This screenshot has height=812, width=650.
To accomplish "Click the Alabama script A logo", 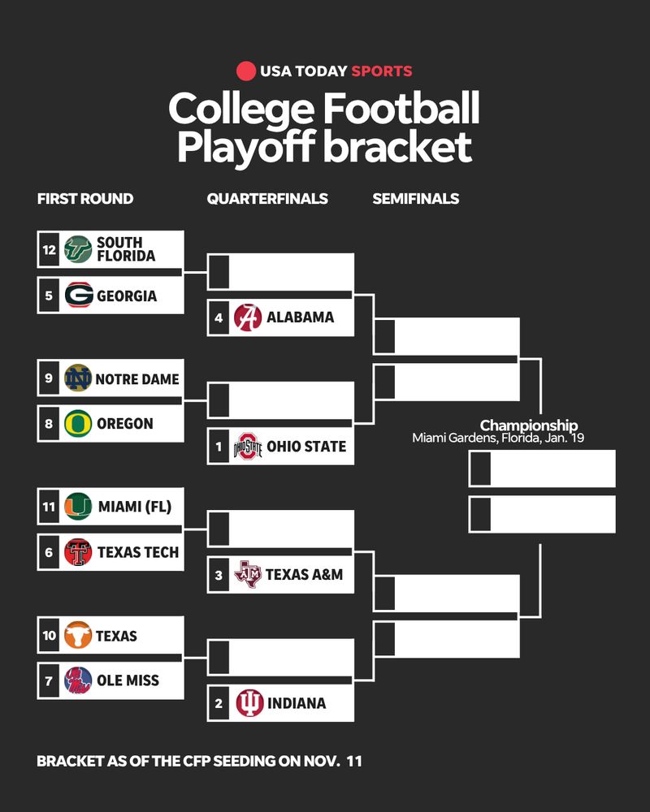I will pyautogui.click(x=247, y=317).
